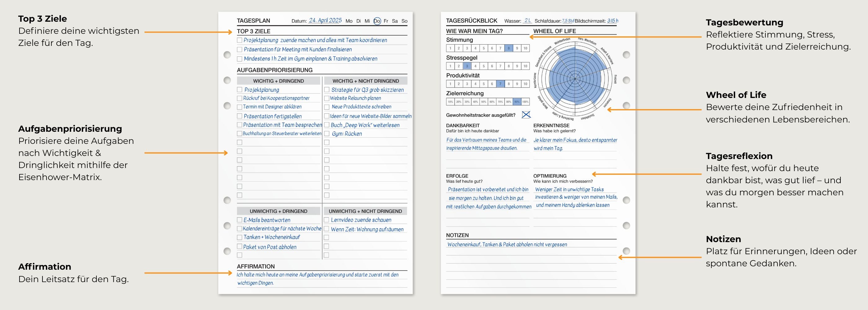
Task: Check the 'Rückruf bei Kooperationspartner' checkbox
Action: (x=240, y=98)
